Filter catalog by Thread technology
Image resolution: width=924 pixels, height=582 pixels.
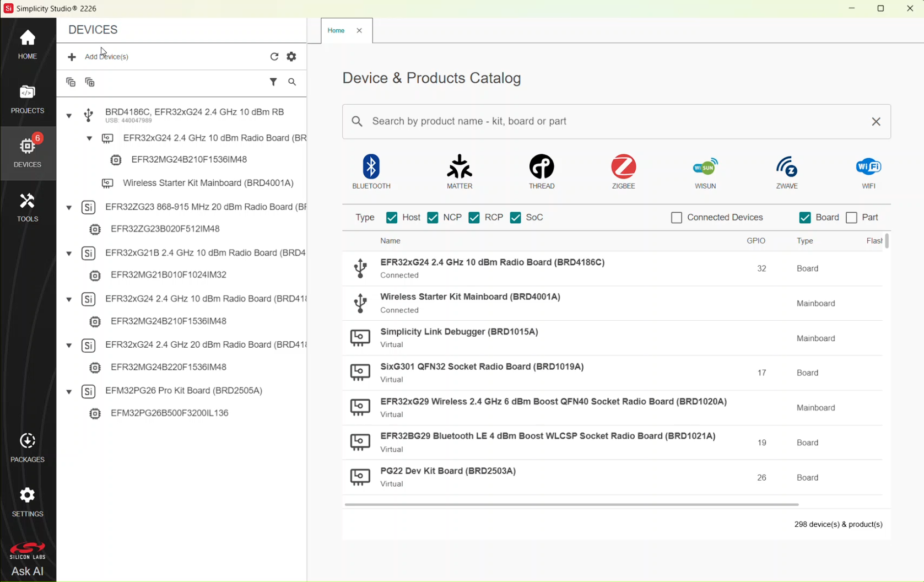click(x=542, y=172)
